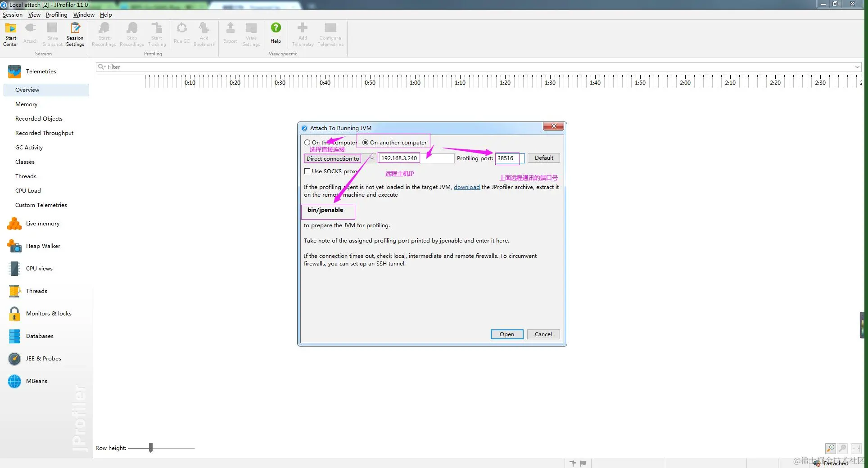Open the Profiling menu
Image resolution: width=868 pixels, height=468 pixels.
coord(56,15)
